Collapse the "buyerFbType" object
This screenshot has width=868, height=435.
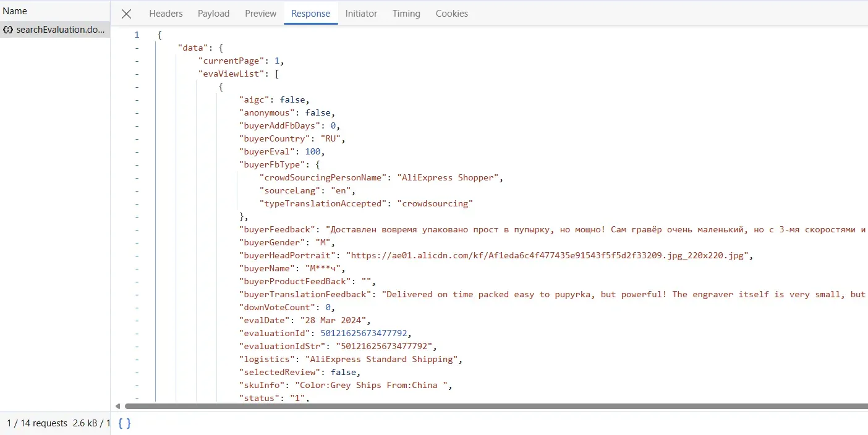point(137,164)
